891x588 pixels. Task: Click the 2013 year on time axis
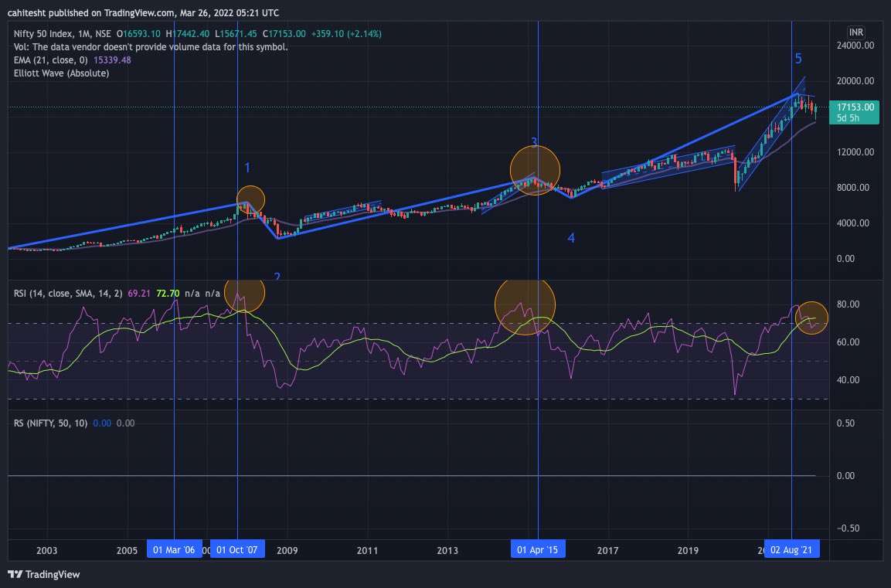447,550
